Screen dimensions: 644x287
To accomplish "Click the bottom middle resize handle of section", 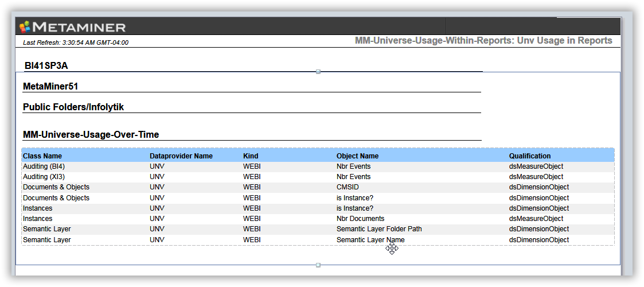I will [x=318, y=265].
